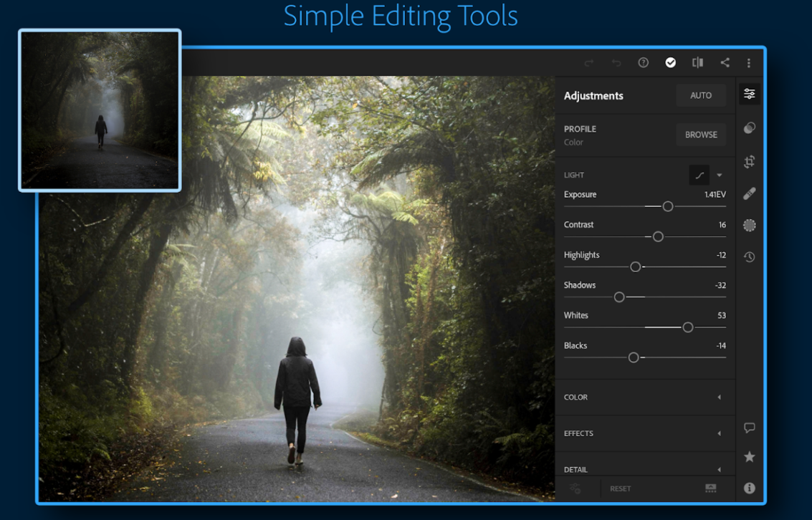Select the Healing Brush bandage tool
The height and width of the screenshot is (520, 812).
click(749, 193)
